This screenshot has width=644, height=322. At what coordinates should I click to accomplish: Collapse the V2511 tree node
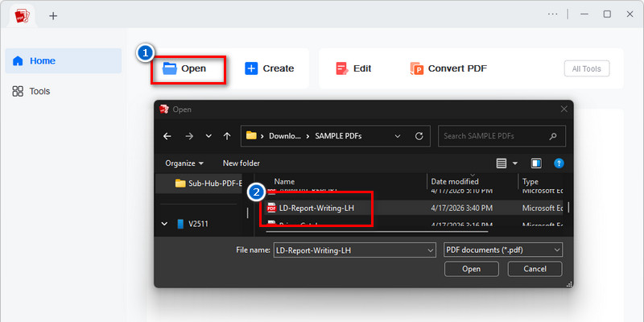[x=165, y=224]
